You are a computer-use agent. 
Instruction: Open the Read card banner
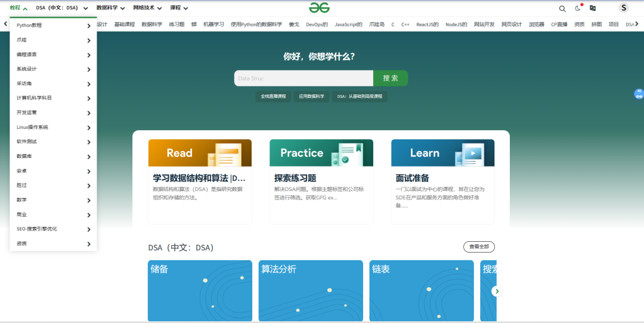pos(200,153)
